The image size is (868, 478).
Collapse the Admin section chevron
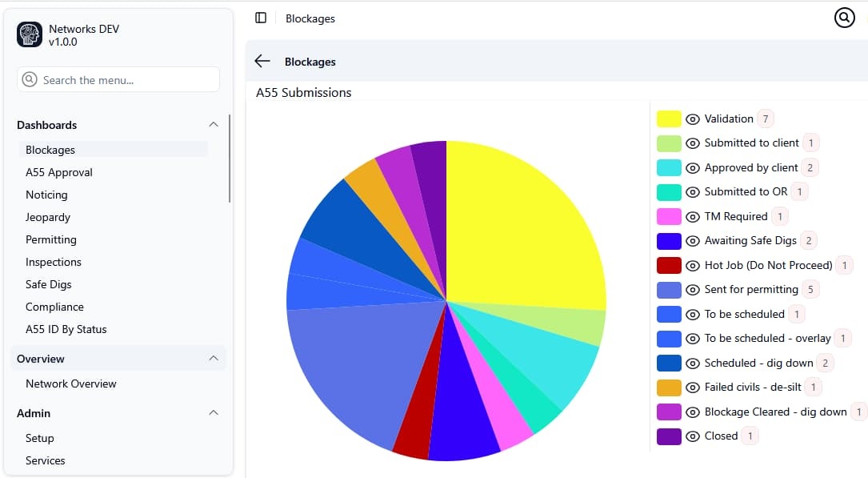click(x=213, y=413)
